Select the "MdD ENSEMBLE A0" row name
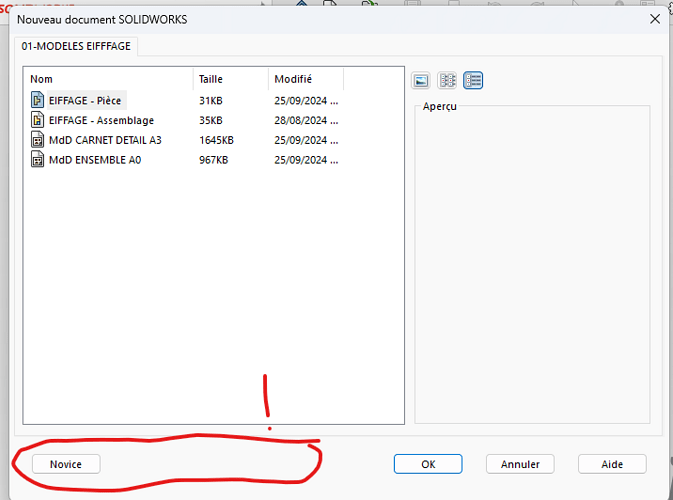 click(95, 160)
